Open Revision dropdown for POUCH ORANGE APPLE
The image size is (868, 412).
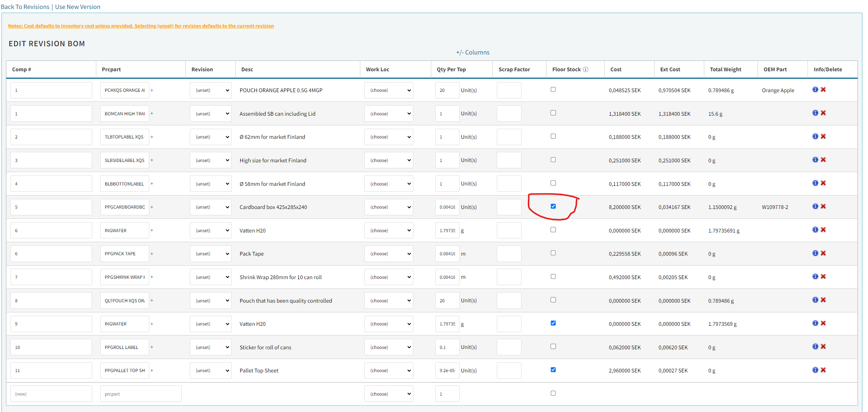(x=211, y=90)
